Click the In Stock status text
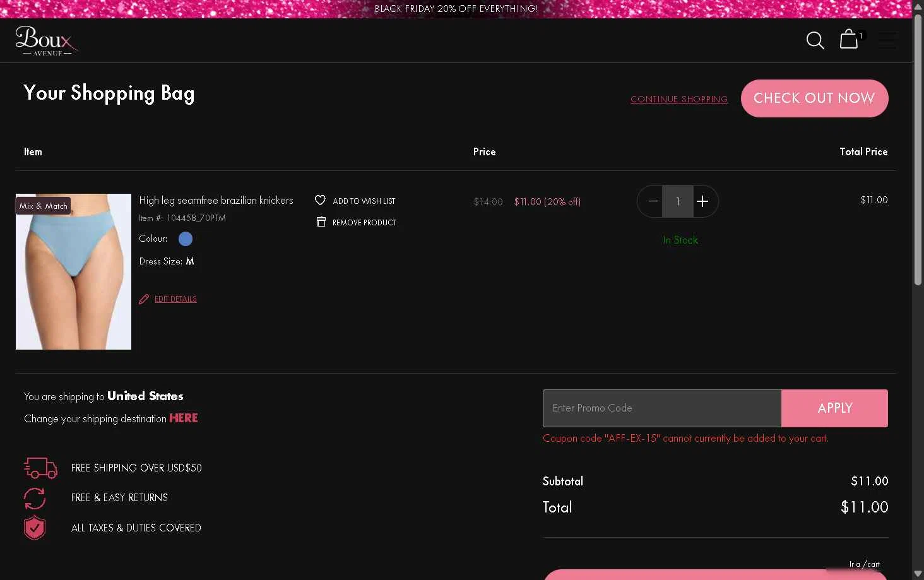924x580 pixels. pyautogui.click(x=680, y=240)
